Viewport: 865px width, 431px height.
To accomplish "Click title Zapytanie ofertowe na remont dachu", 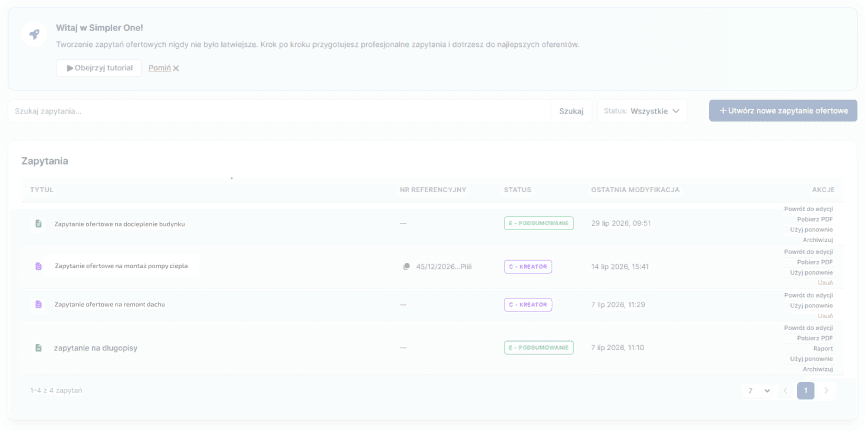I will pos(110,304).
